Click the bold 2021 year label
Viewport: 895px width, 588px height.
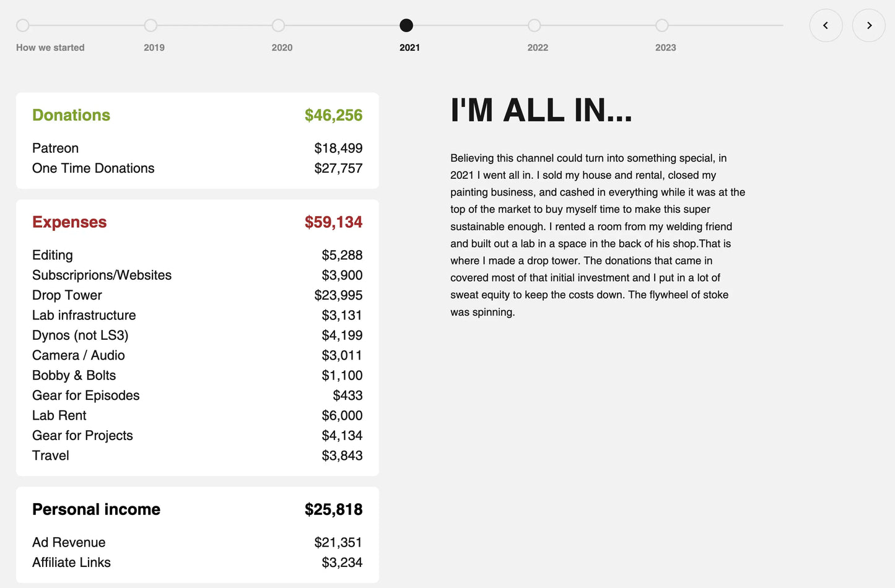[x=409, y=48]
